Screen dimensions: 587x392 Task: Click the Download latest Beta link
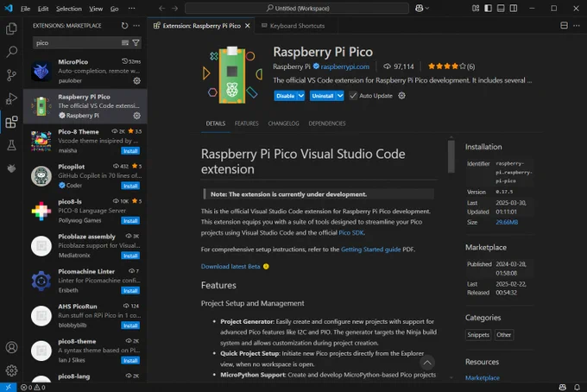point(230,266)
